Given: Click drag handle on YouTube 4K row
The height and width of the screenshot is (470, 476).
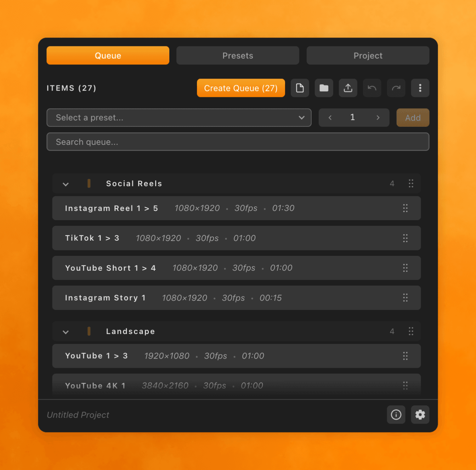Looking at the screenshot, I should (405, 385).
